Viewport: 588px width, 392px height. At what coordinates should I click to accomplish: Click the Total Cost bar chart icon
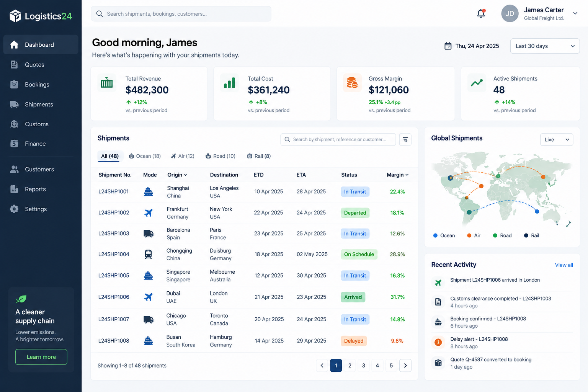[x=229, y=83]
